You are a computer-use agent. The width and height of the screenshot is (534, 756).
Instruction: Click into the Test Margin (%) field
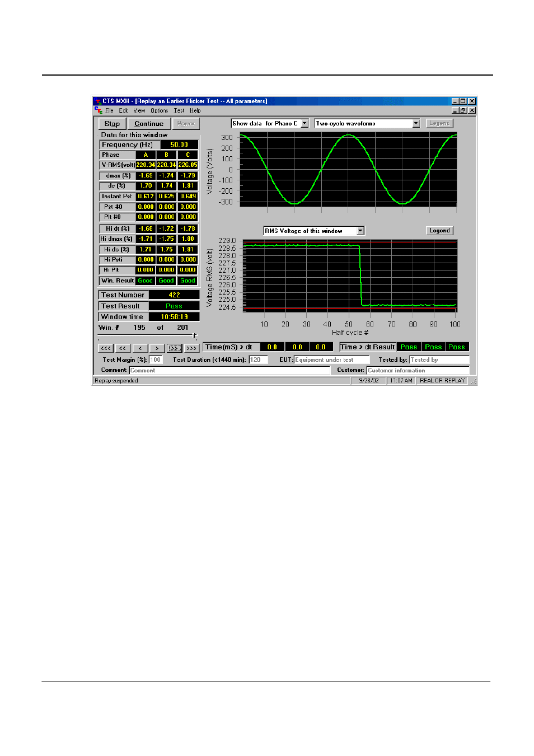156,360
